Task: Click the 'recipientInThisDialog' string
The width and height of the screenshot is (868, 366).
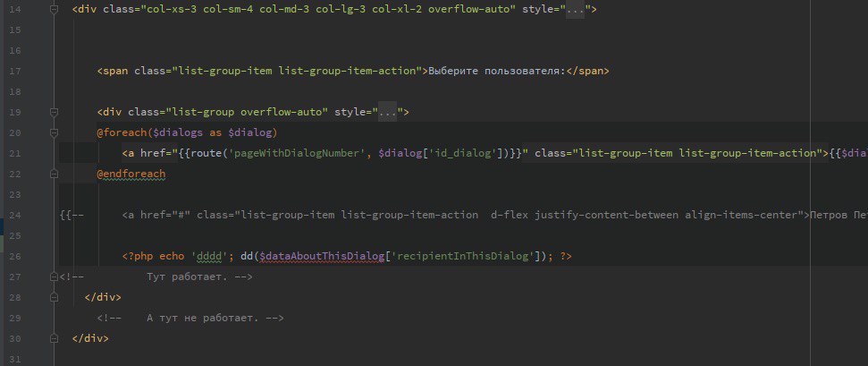Action: [463, 256]
